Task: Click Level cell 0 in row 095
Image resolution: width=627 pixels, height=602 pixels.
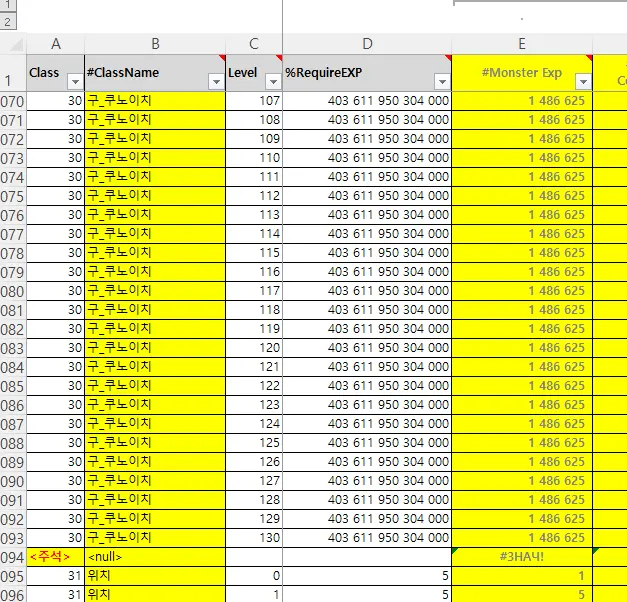Action: click(254, 576)
